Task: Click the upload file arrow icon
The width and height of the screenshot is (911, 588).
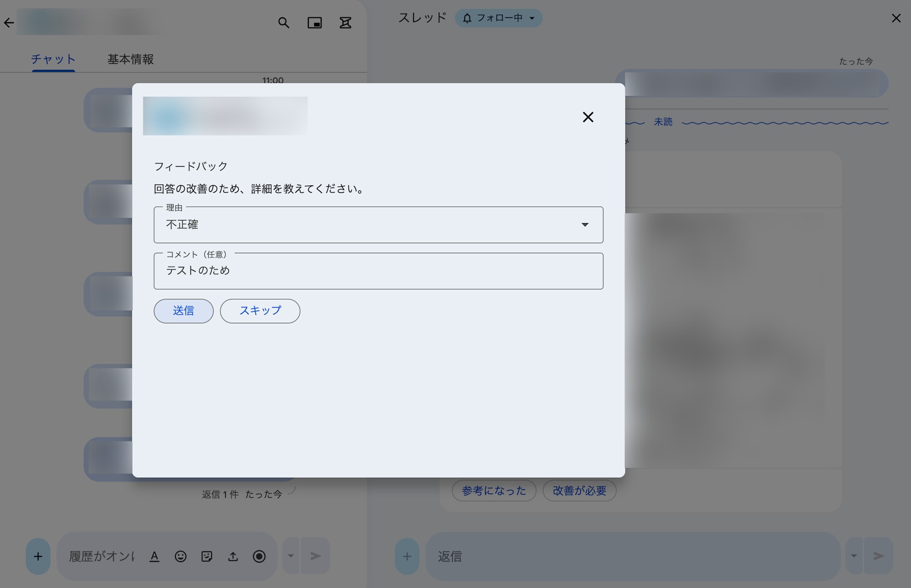Action: (233, 557)
